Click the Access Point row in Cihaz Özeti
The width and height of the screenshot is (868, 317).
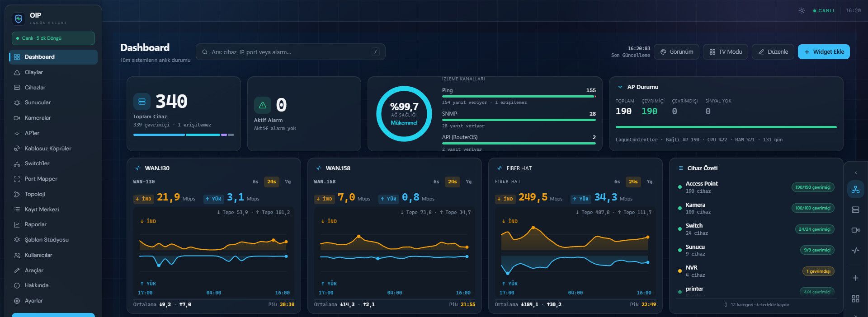pos(756,187)
